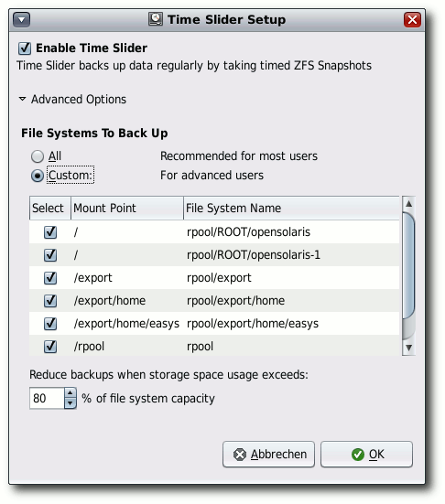Select the Custom radio button
This screenshot has width=445, height=504.
coord(38,176)
